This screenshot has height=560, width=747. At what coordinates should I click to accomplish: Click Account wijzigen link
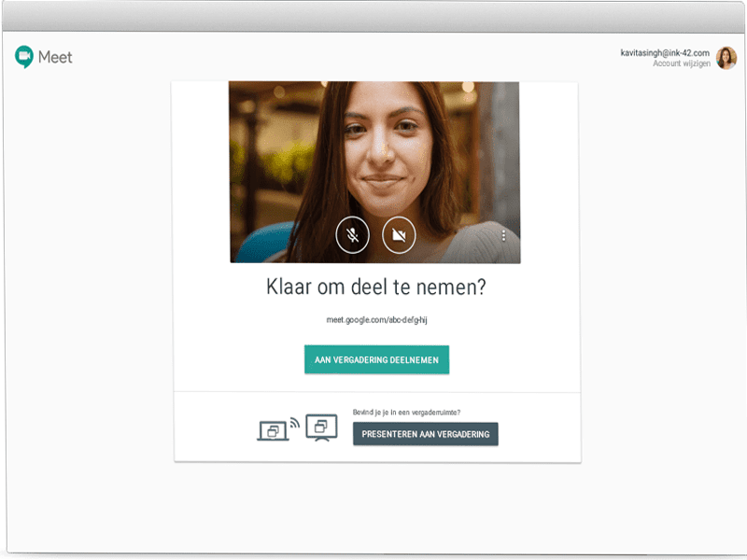(x=682, y=63)
